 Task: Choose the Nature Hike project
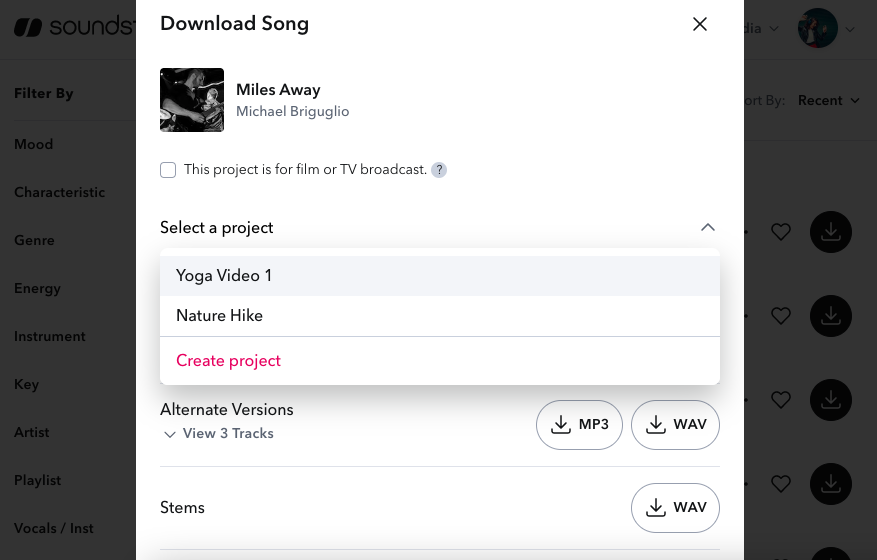pos(219,316)
